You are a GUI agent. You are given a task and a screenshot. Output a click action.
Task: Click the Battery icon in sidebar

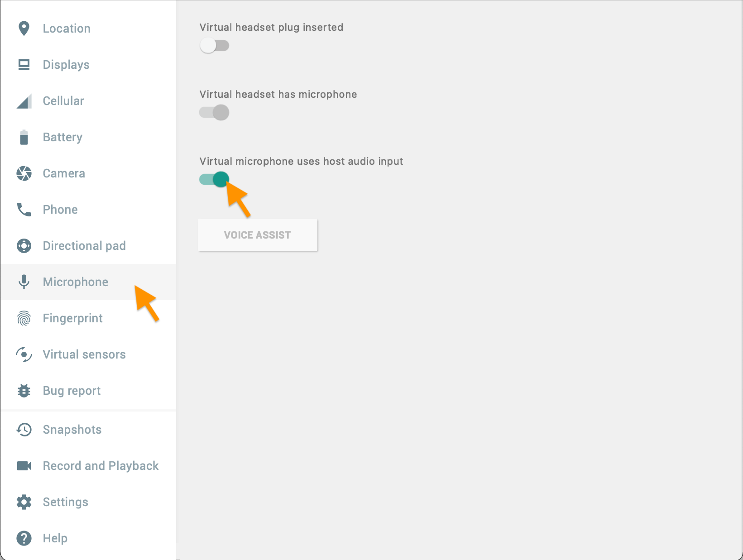point(24,137)
